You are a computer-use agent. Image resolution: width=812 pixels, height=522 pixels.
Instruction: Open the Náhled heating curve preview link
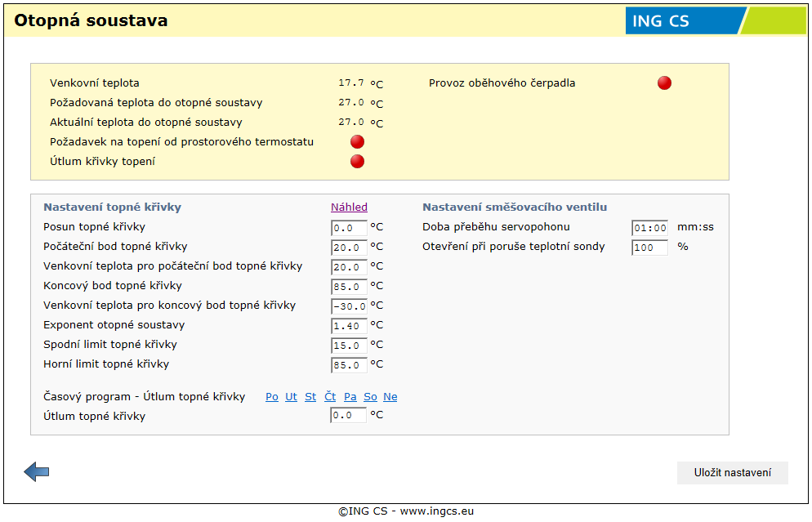[x=349, y=207]
